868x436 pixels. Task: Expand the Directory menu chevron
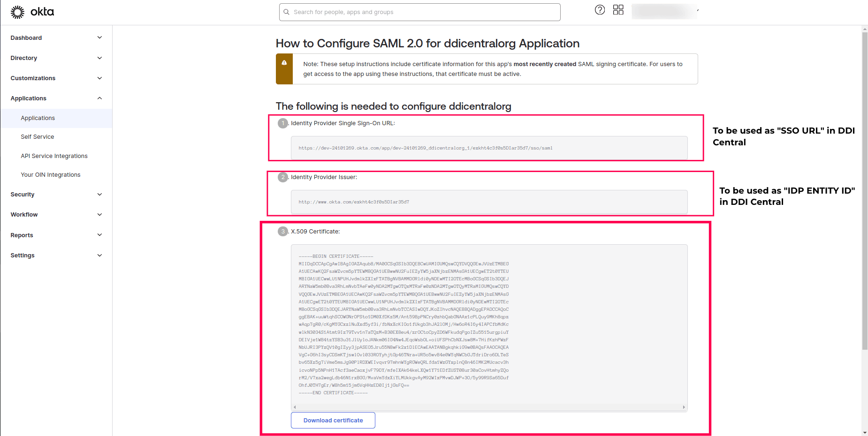[99, 58]
